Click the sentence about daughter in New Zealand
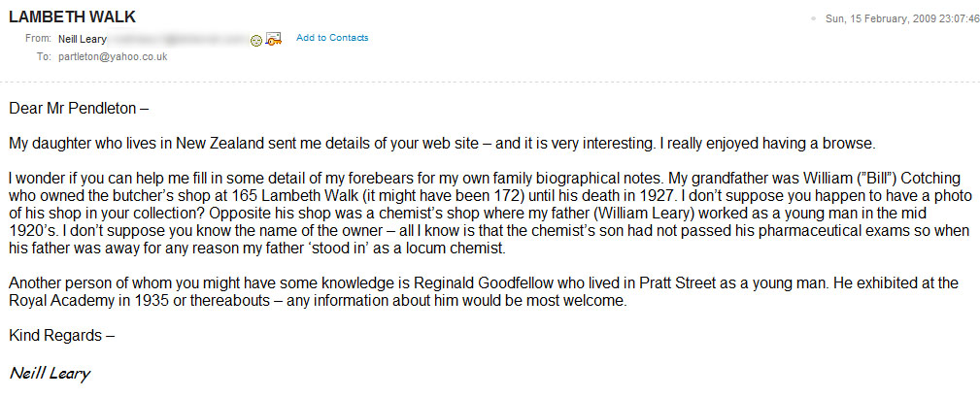Screen dimensions: 980x398 [442, 144]
